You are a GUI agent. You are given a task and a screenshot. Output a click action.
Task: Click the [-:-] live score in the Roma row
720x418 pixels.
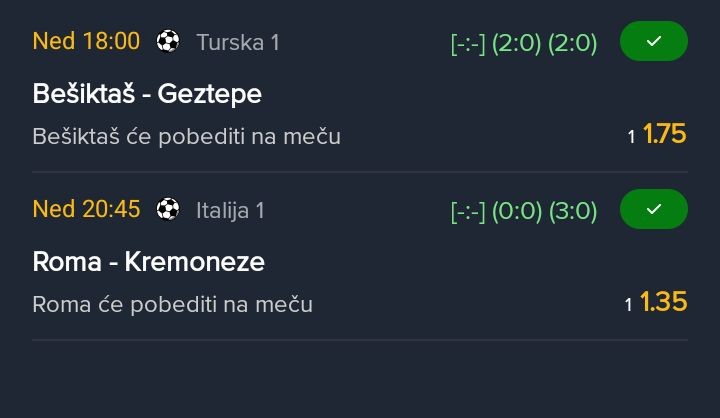tap(468, 211)
